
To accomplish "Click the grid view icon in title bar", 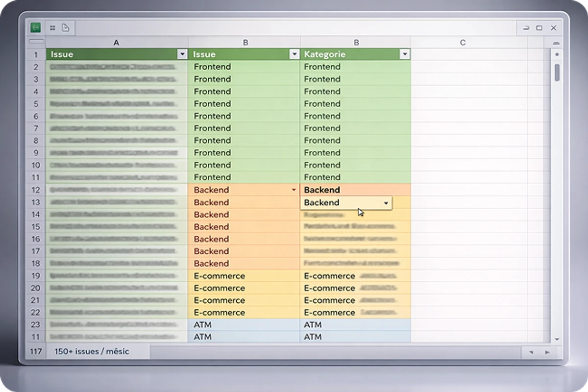I will point(52,28).
